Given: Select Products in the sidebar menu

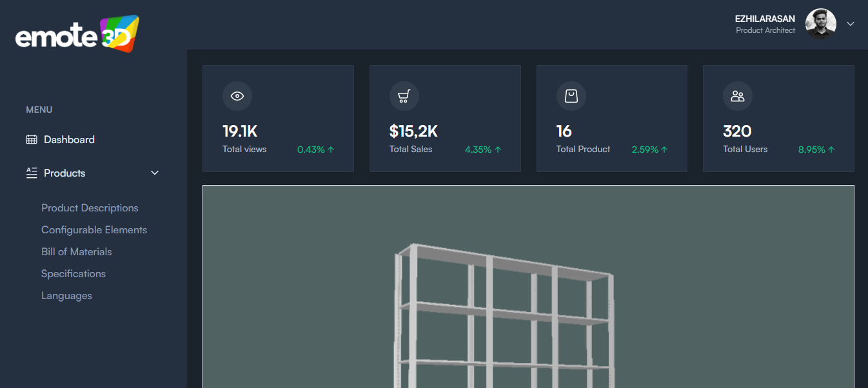Looking at the screenshot, I should 64,173.
